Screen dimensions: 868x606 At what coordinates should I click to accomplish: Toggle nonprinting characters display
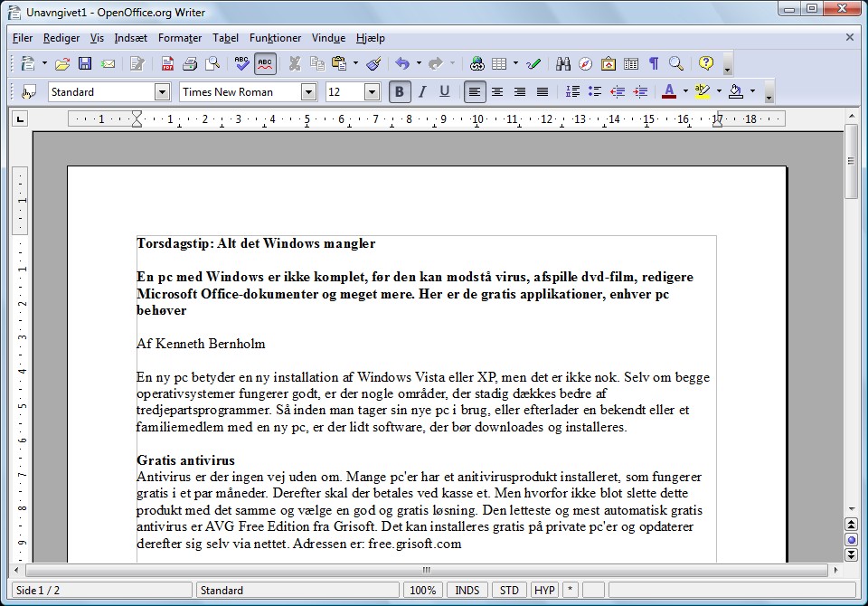click(x=653, y=63)
